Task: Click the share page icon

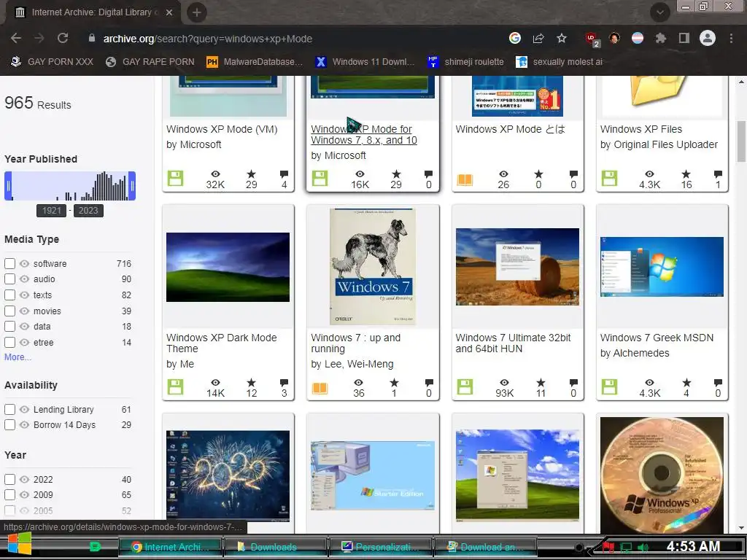Action: click(x=538, y=38)
